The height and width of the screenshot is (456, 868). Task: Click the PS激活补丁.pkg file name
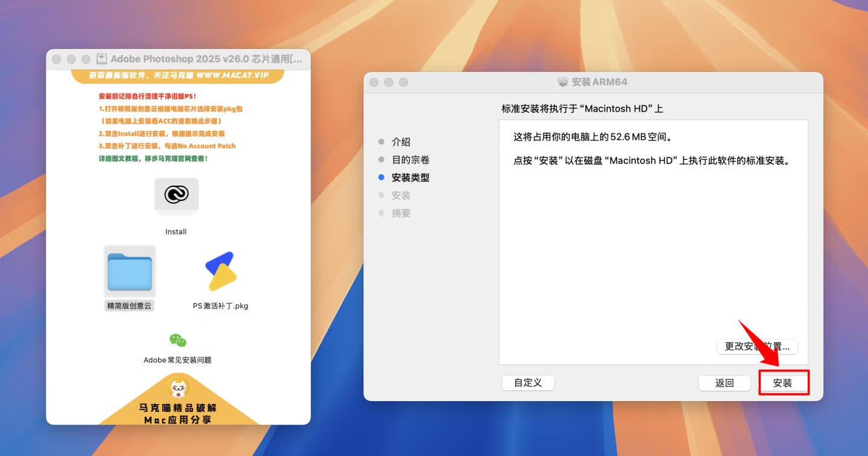click(x=221, y=306)
